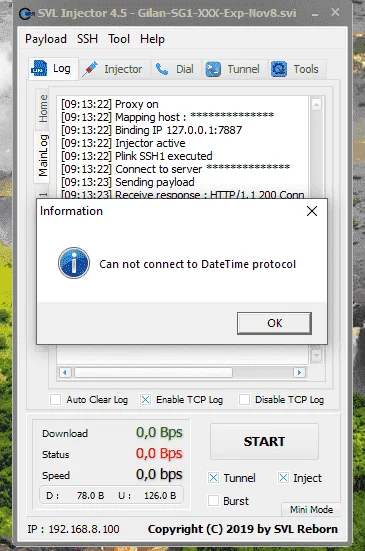Screen dimensions: 365x551
Task: Toggle the Enable TCP Log checkbox
Action: [145, 400]
